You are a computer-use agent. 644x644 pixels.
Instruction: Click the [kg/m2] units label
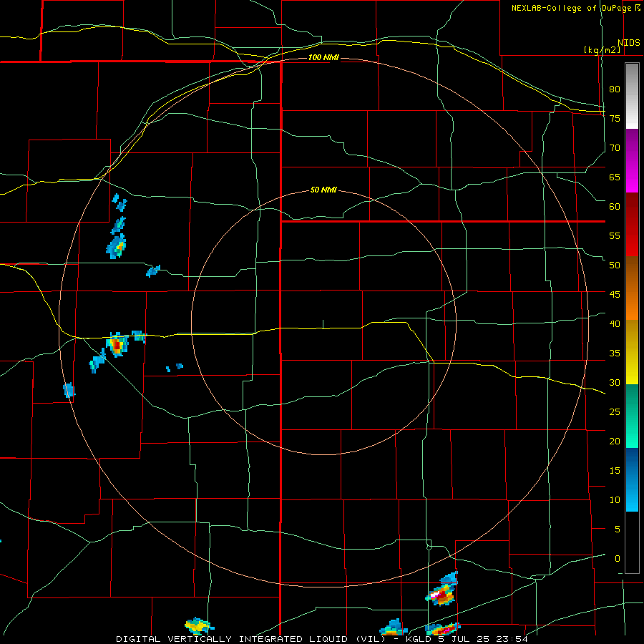tap(602, 50)
